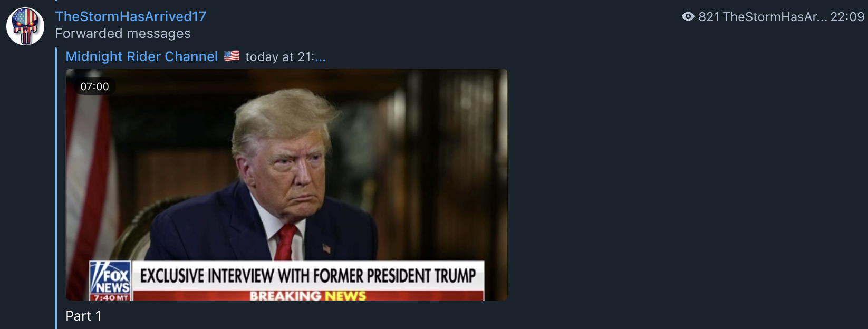Click the flag lapel pin in video
This screenshot has height=329, width=868.
point(326,248)
